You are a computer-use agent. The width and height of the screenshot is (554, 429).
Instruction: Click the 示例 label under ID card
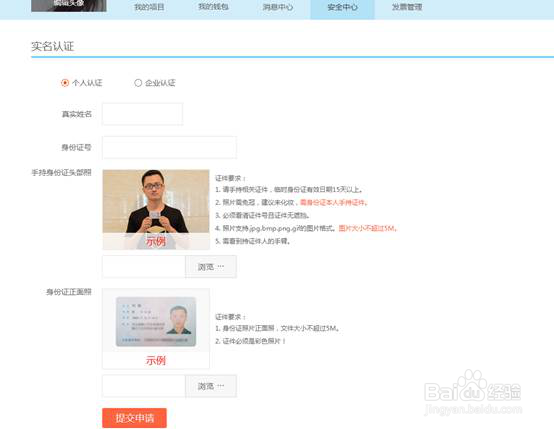click(156, 360)
